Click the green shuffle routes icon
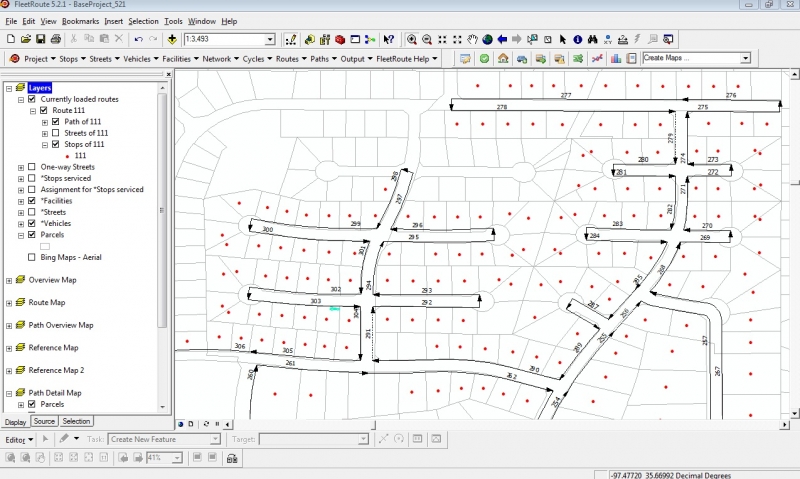Screen dimensions: 800x479 tap(578, 59)
